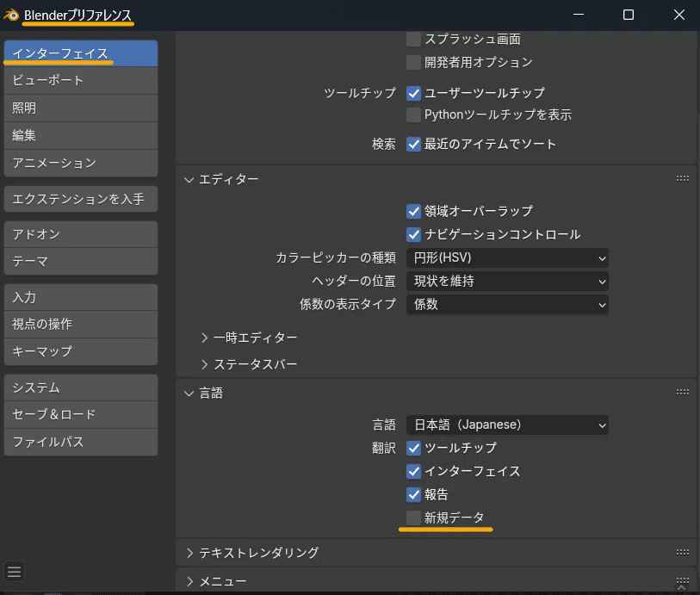This screenshot has height=595, width=700.
Task: Maximize the Blender preferences window
Action: point(629,15)
